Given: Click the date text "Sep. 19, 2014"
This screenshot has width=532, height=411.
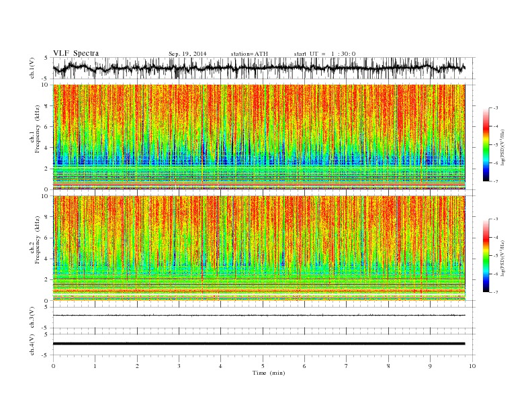Looking at the screenshot, I should [x=187, y=54].
